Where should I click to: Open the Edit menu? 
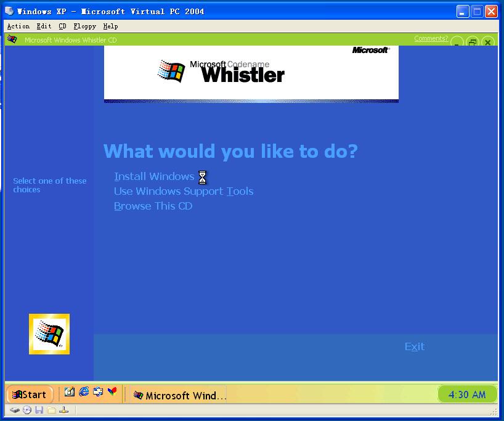44,27
